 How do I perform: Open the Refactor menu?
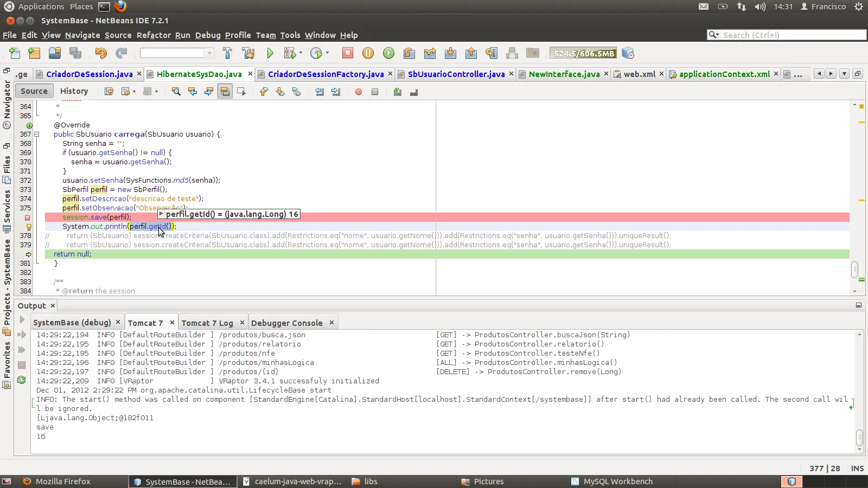(154, 35)
